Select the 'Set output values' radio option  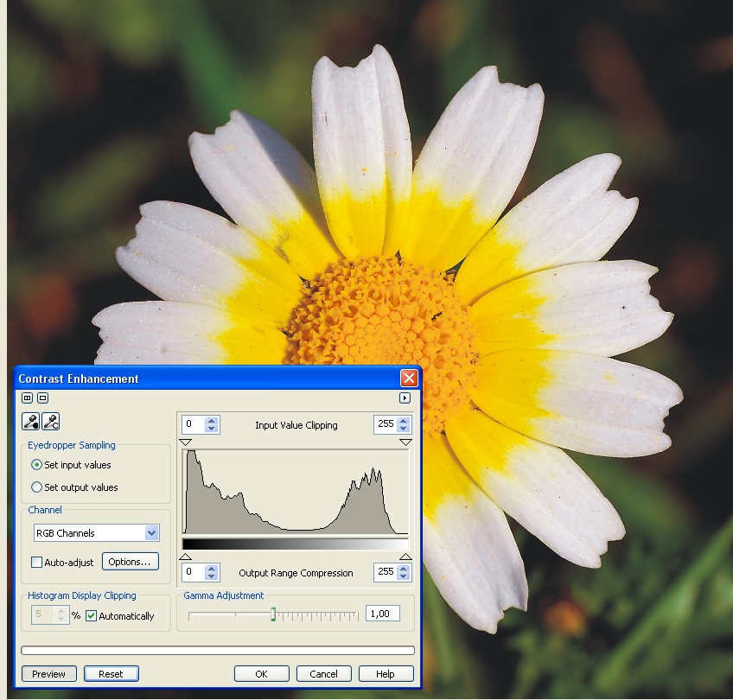[x=37, y=487]
